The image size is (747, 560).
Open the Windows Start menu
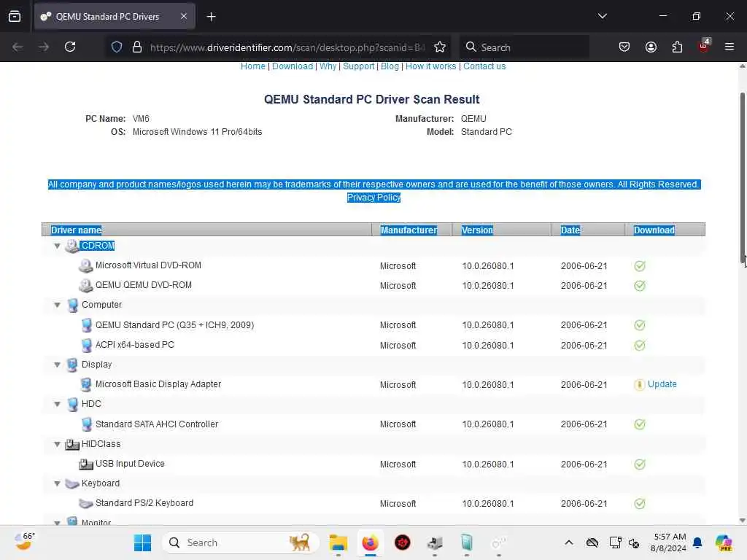click(142, 542)
